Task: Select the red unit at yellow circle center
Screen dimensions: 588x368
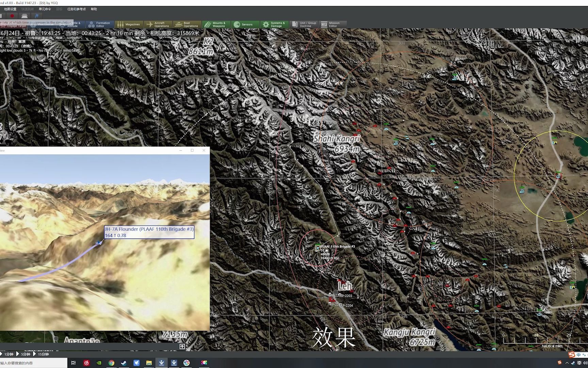Action: [x=558, y=175]
